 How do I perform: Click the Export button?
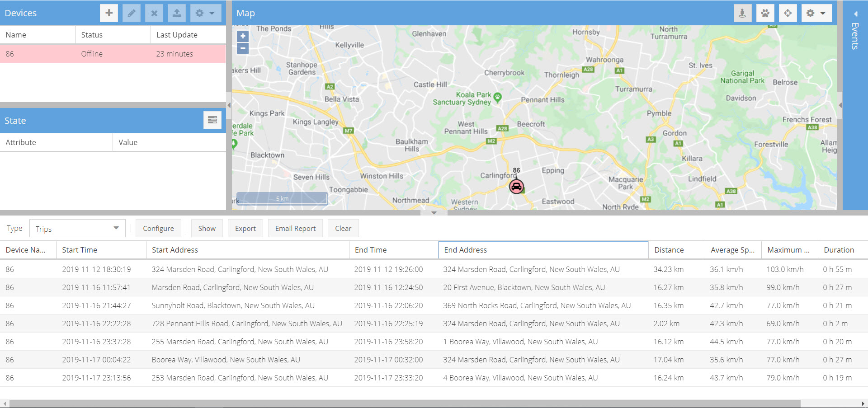tap(245, 228)
